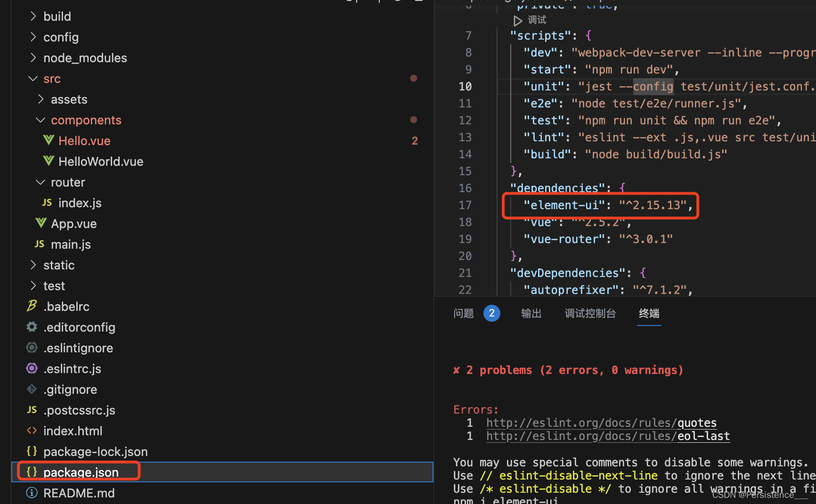Click the "scripts" key text
816x504 pixels.
coord(540,36)
